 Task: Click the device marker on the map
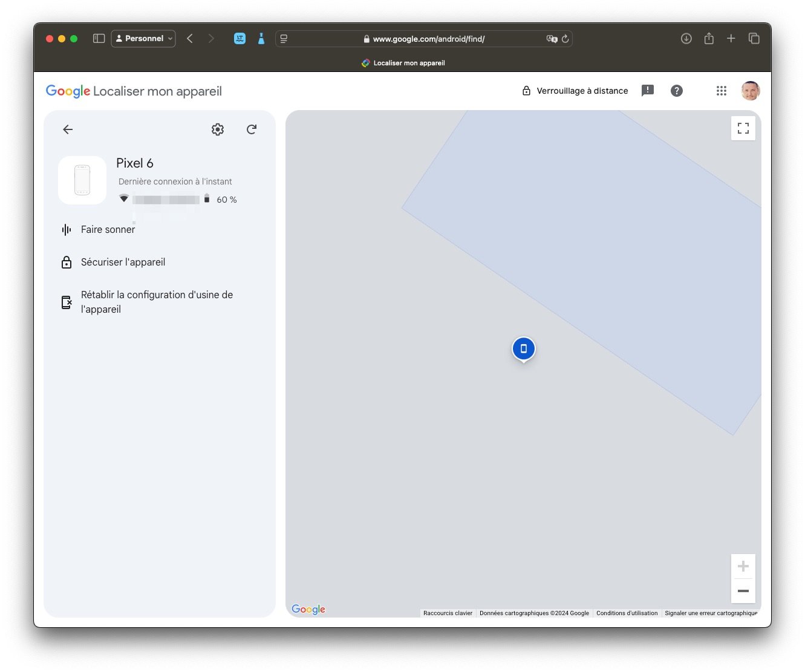pos(524,349)
